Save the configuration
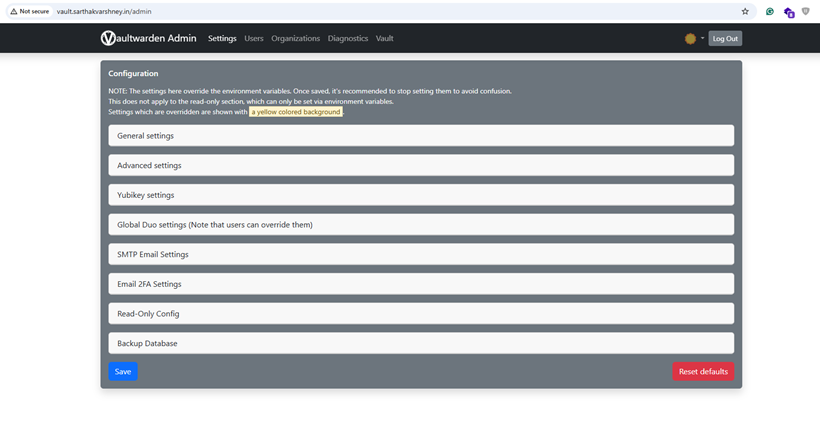The image size is (820, 442). point(123,371)
